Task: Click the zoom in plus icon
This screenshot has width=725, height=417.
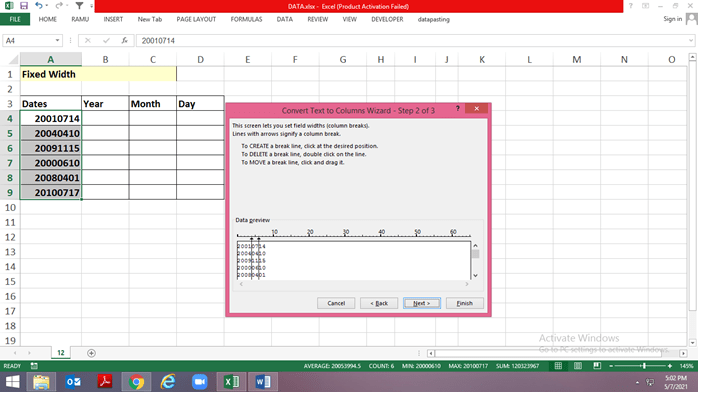Action: (670, 366)
